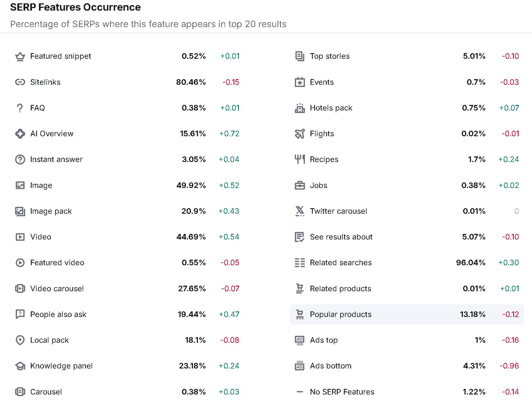Open the Related searches feature row
The width and height of the screenshot is (532, 411).
(x=407, y=263)
